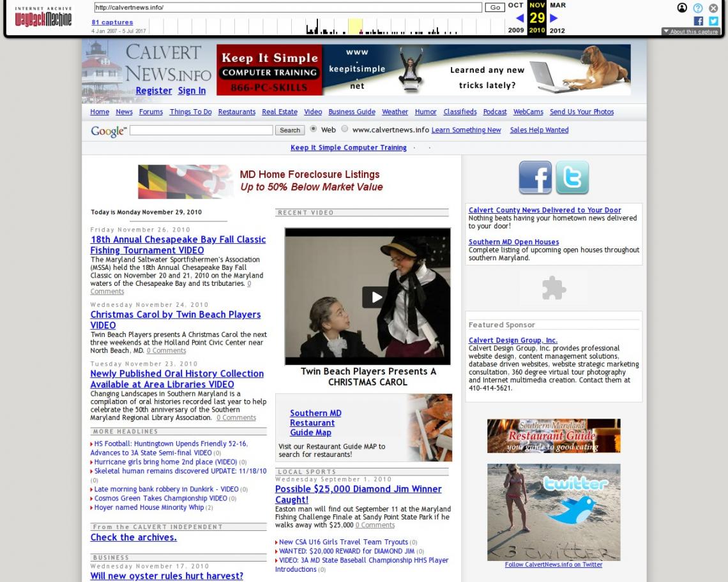Click the Twitter beach sand image
The height and width of the screenshot is (582, 728).
(x=554, y=512)
